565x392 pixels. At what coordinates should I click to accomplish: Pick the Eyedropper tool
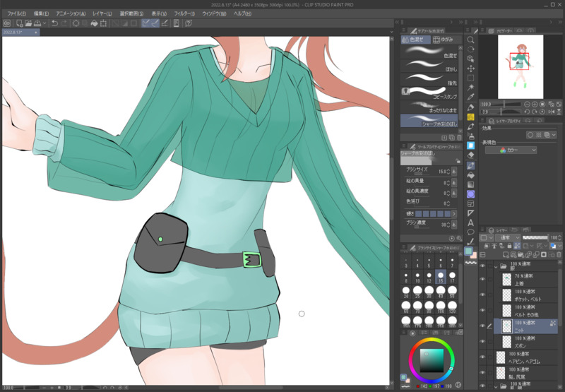click(471, 97)
